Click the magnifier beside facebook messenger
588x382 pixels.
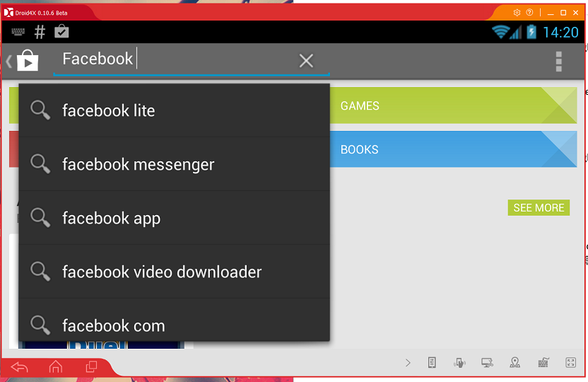tap(40, 163)
